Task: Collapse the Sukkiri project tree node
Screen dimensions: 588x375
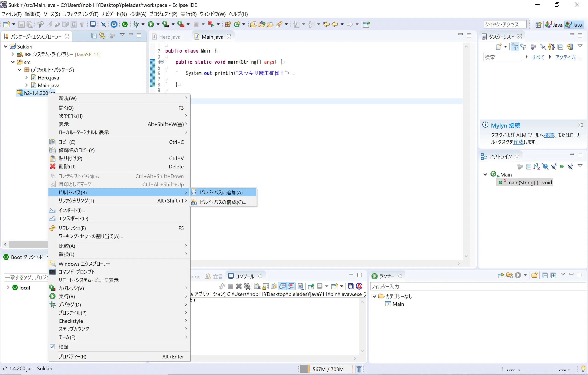Action: (6, 46)
